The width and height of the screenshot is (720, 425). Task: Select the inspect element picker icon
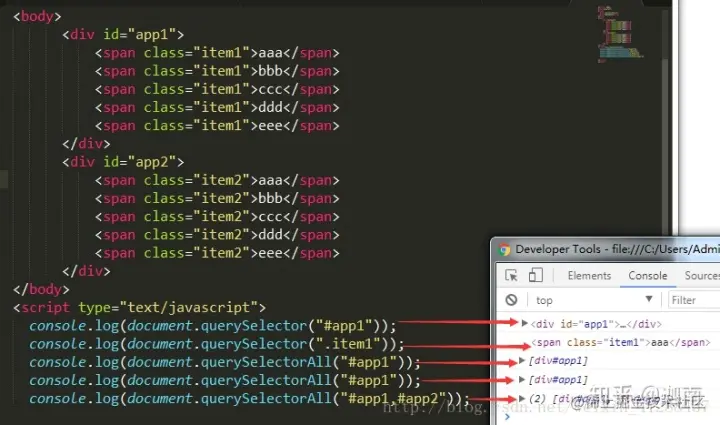tap(511, 275)
